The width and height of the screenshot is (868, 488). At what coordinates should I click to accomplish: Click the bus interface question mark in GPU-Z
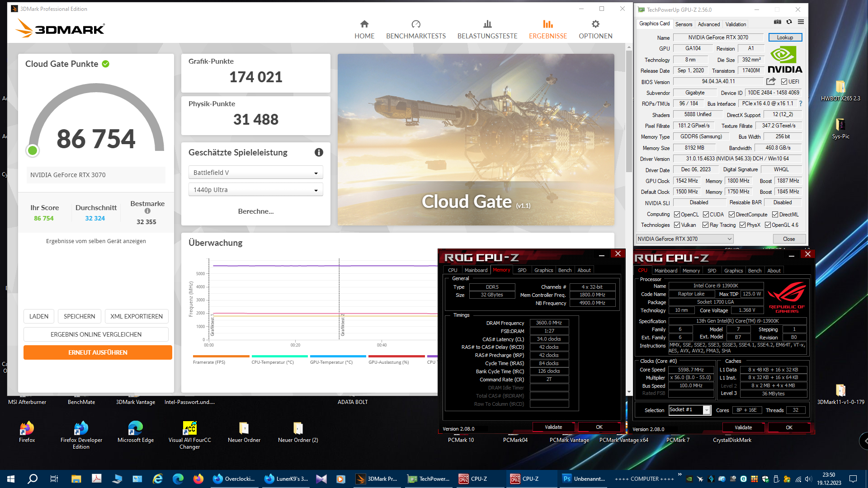click(801, 103)
